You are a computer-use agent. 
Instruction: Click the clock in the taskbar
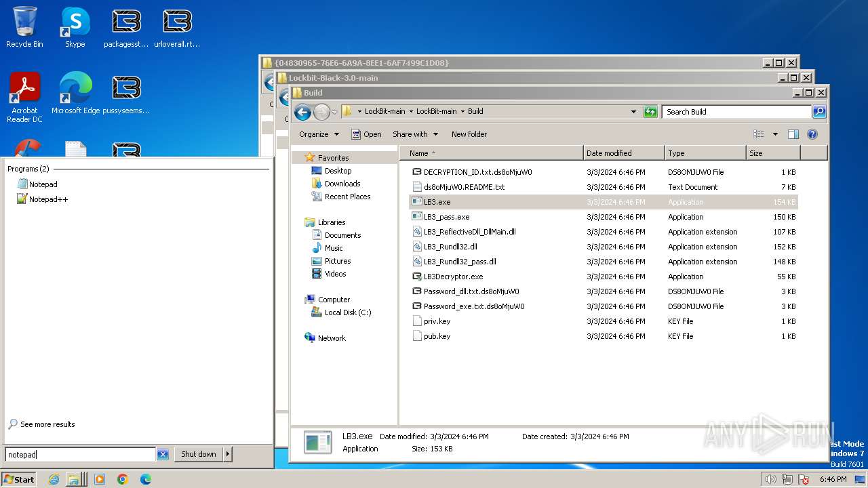pyautogui.click(x=833, y=479)
